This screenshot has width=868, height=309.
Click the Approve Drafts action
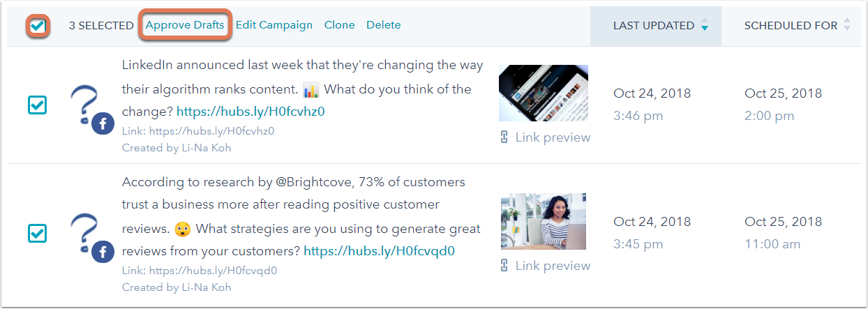tap(185, 25)
